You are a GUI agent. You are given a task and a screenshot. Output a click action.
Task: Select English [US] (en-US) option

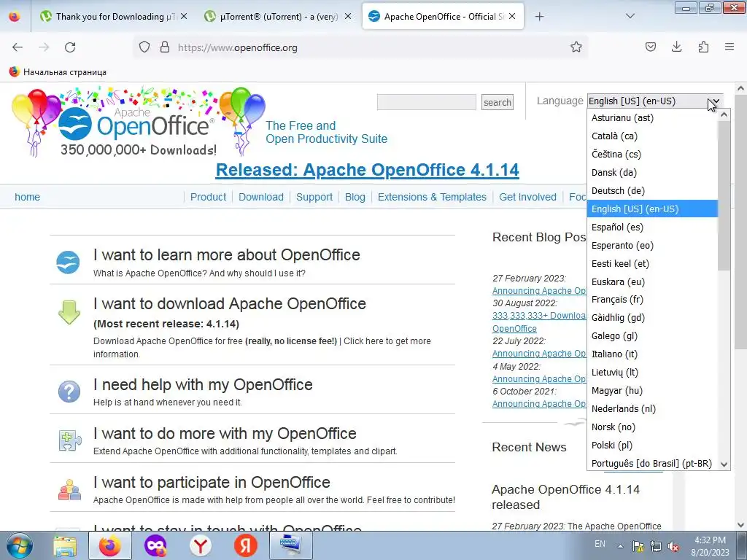coord(652,209)
